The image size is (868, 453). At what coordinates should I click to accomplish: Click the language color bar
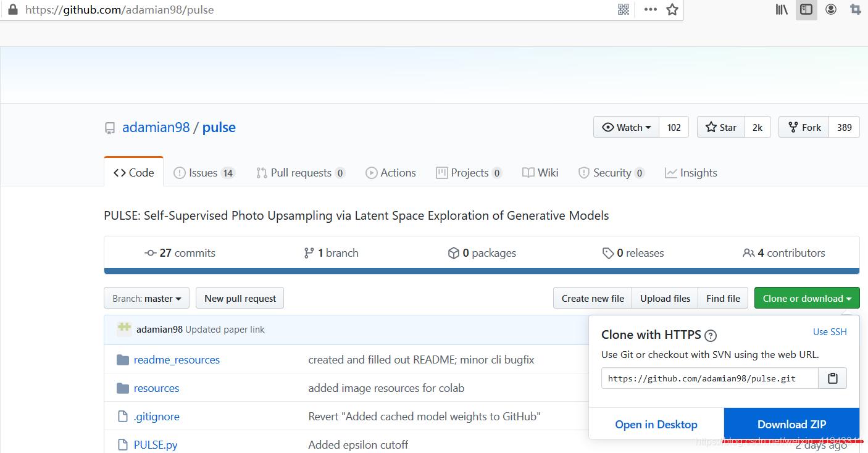point(482,270)
